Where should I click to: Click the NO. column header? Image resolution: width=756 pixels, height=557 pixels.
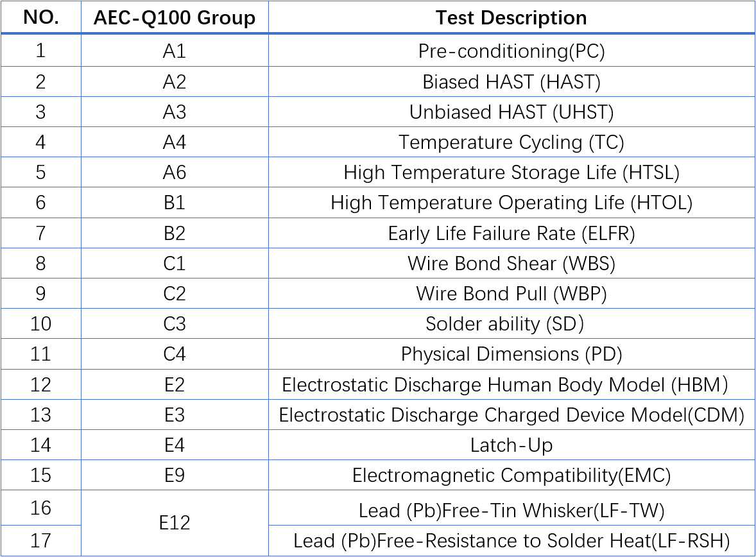(x=41, y=18)
